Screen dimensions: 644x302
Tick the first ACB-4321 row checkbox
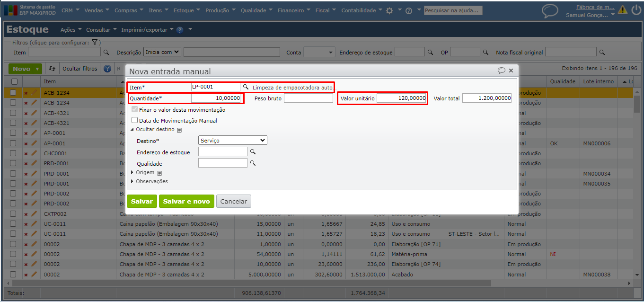click(x=13, y=113)
